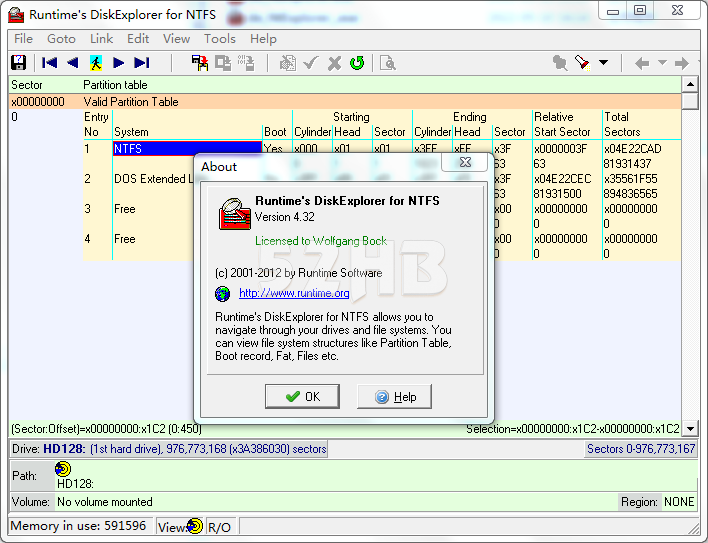Maximize the DiskExplorer window
This screenshot has height=543, width=708.
[640, 11]
